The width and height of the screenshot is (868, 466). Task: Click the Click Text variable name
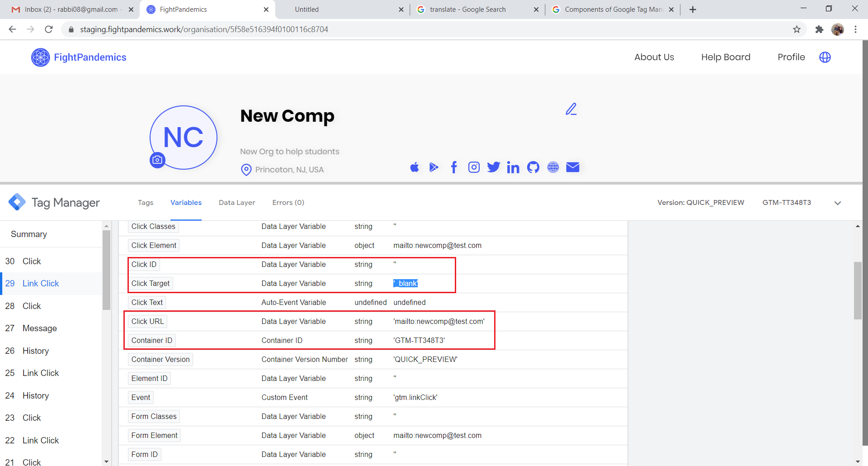[x=147, y=302]
